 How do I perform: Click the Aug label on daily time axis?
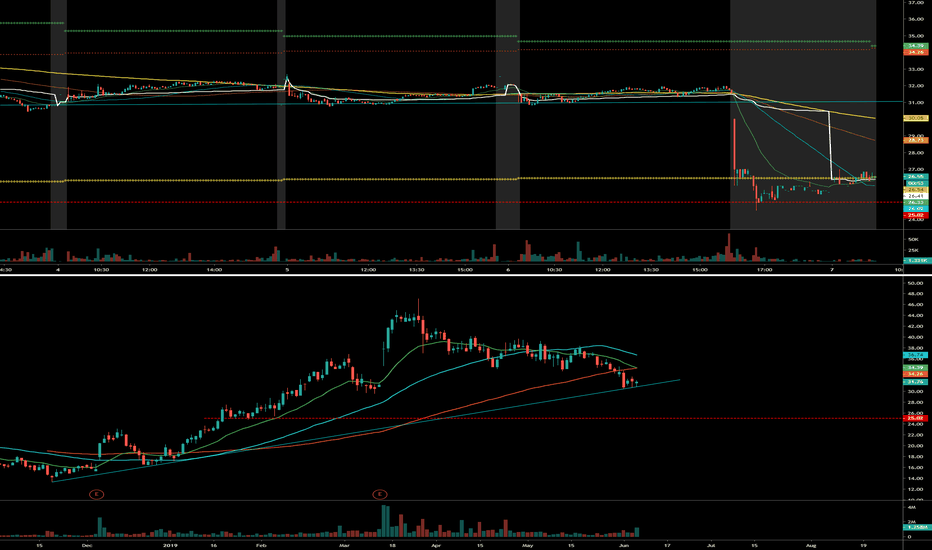811,545
